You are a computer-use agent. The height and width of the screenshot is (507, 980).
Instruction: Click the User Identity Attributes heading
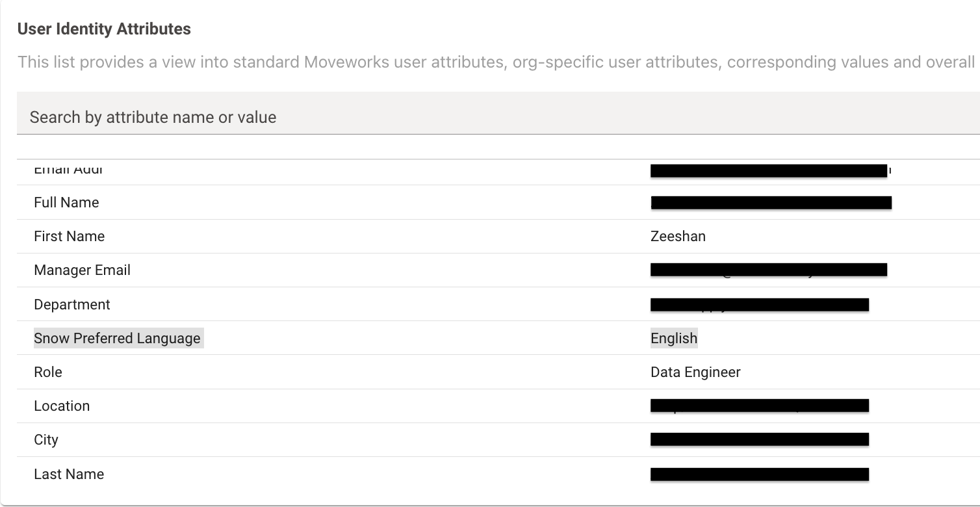point(104,29)
